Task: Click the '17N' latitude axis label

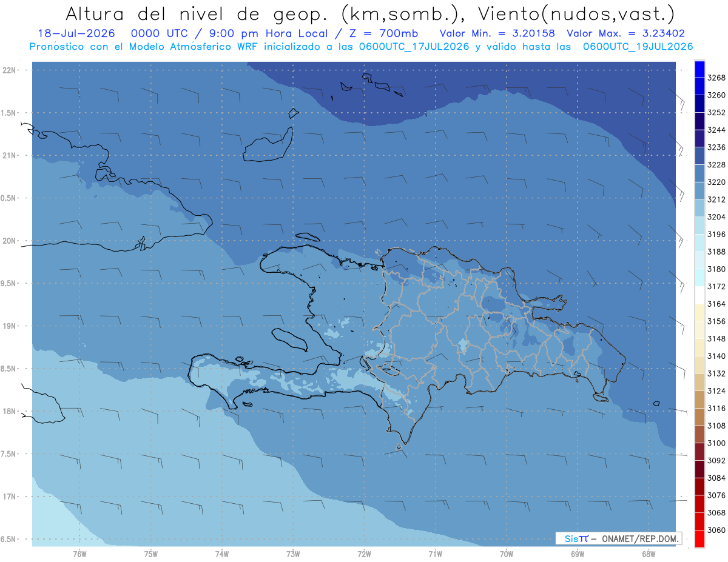Action: point(10,497)
